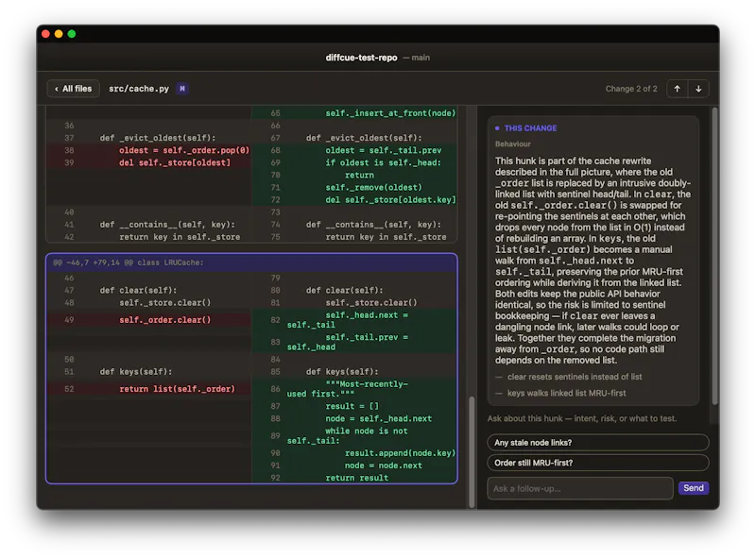This screenshot has height=558, width=756.
Task: Send the follow-up question
Action: (694, 488)
